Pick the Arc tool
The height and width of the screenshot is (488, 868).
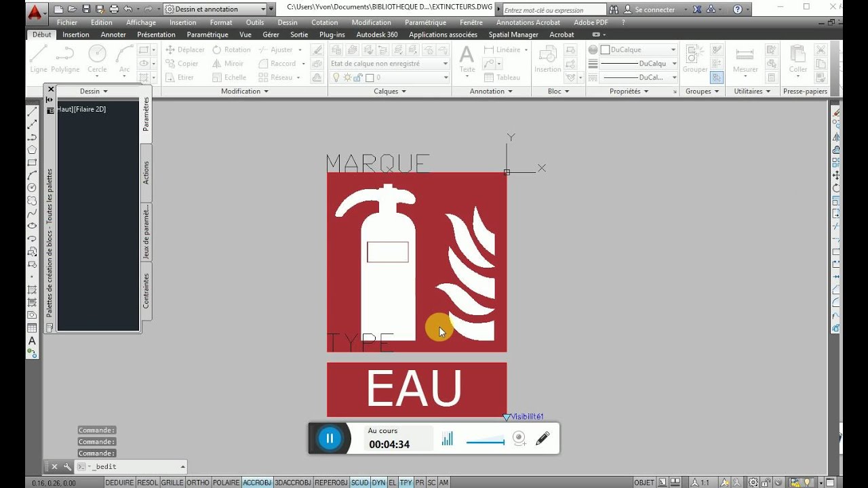[x=124, y=59]
